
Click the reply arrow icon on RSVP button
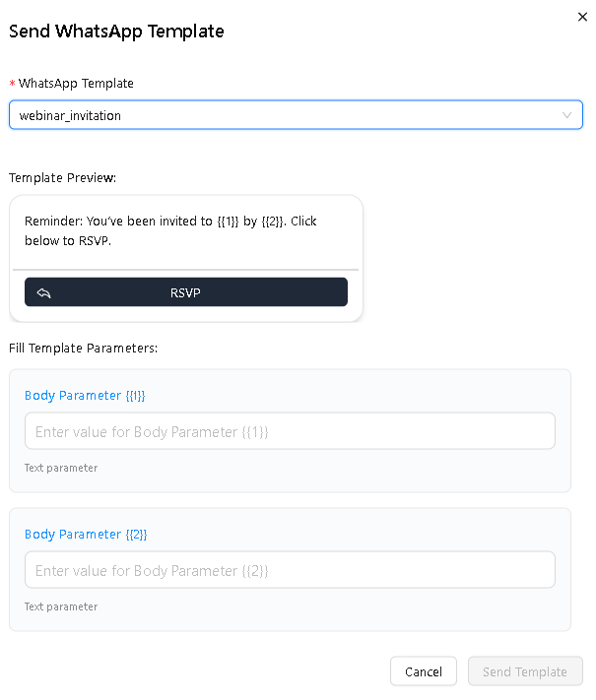click(x=43, y=292)
